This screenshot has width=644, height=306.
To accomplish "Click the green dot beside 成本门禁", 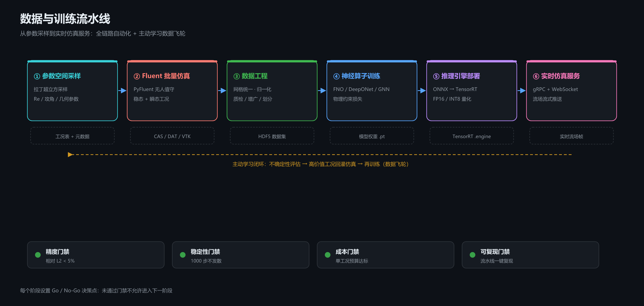I will (327, 255).
